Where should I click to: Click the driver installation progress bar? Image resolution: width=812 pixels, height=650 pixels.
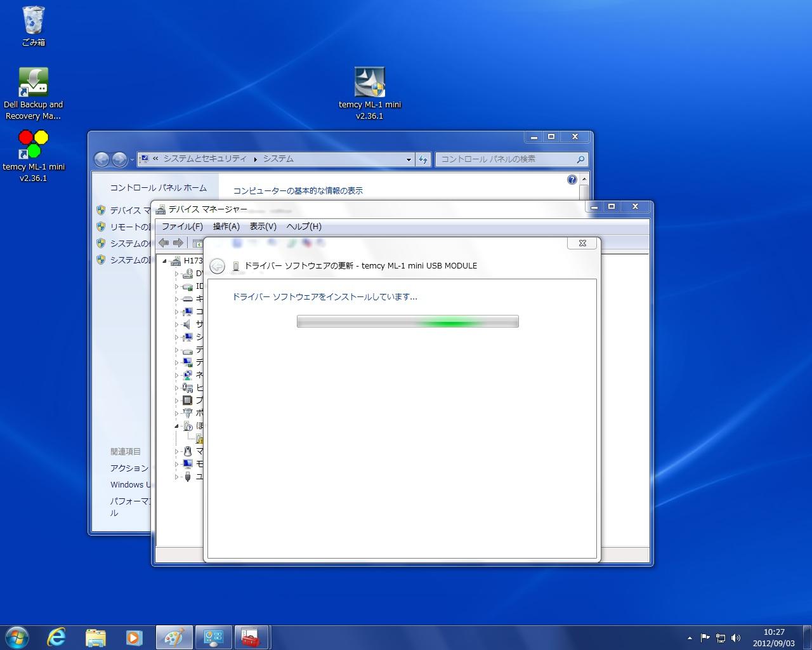click(408, 321)
